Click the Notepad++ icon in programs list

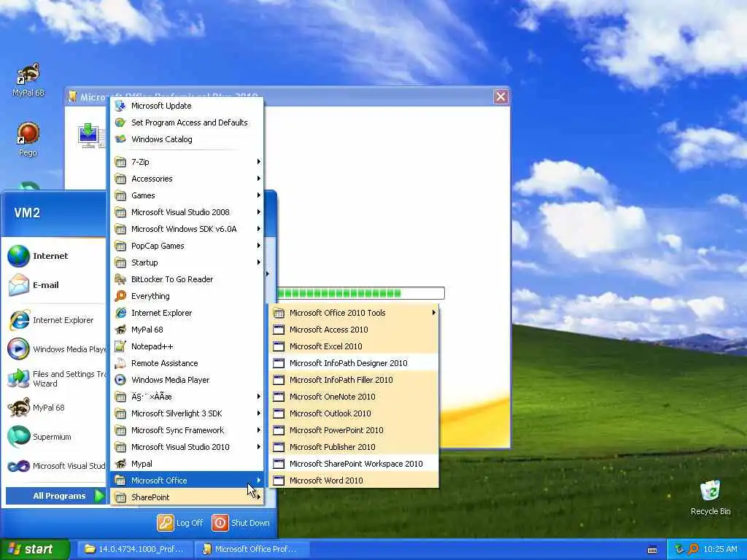[x=120, y=346]
